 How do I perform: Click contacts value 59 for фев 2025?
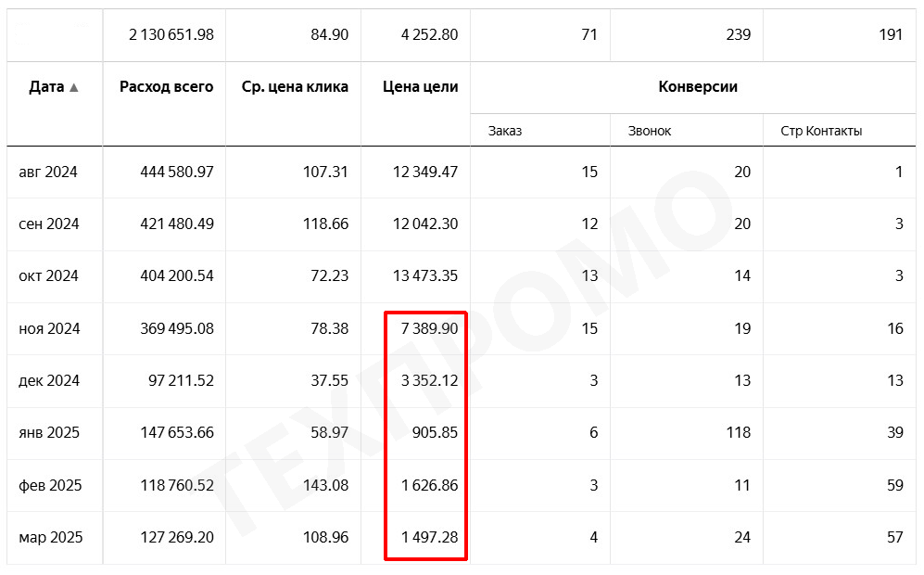[895, 485]
